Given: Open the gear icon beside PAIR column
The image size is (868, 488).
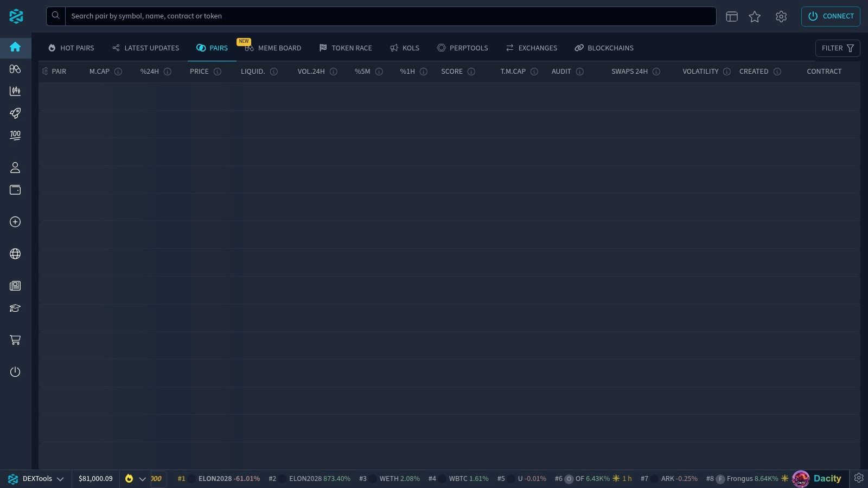Looking at the screenshot, I should click(45, 71).
